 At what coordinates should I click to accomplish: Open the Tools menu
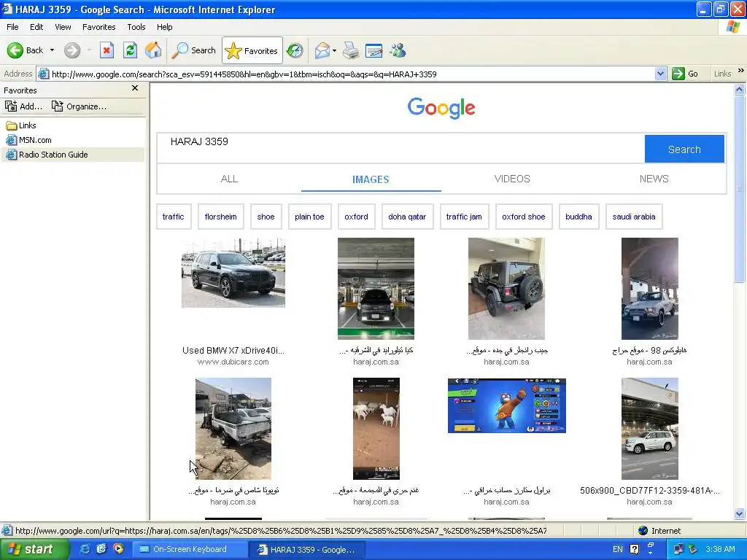pyautogui.click(x=136, y=27)
